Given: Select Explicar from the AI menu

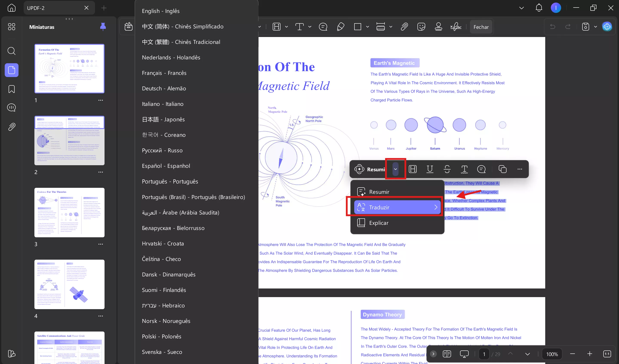Looking at the screenshot, I should click(x=379, y=223).
